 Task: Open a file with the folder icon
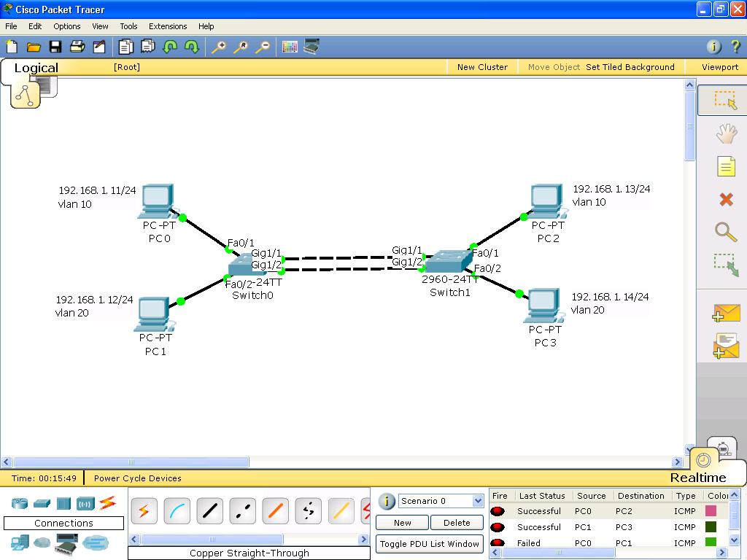coord(34,47)
